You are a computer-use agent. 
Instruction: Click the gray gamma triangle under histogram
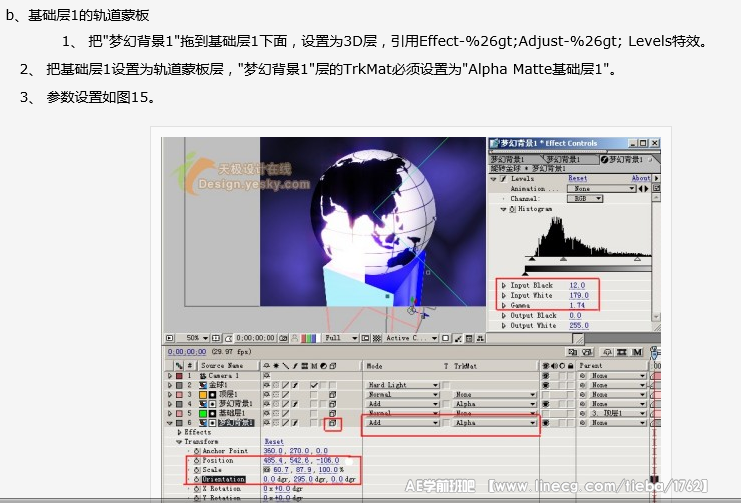[x=563, y=259]
